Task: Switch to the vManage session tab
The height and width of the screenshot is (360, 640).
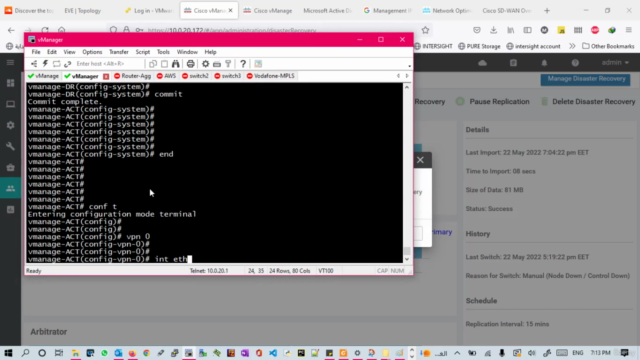Action: pos(43,76)
